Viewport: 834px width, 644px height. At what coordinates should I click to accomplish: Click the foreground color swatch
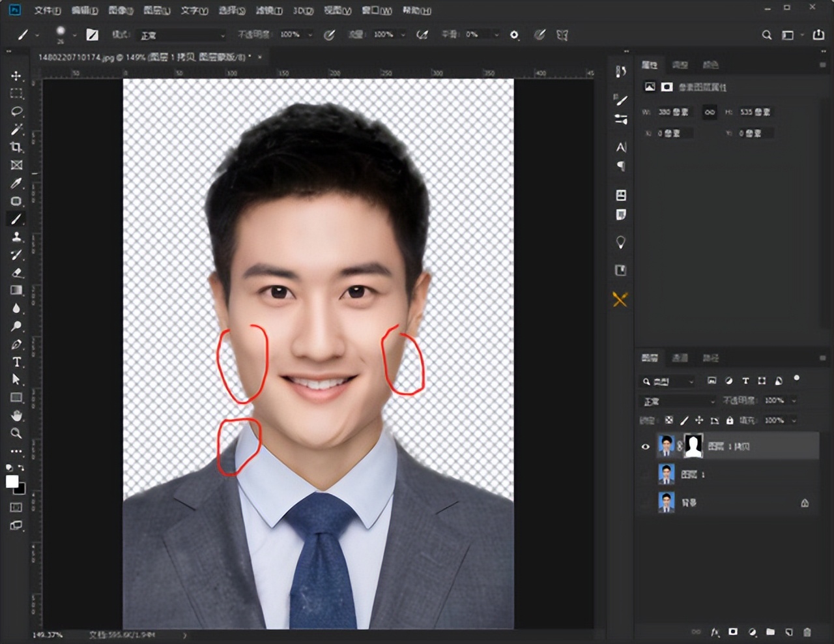tap(12, 481)
